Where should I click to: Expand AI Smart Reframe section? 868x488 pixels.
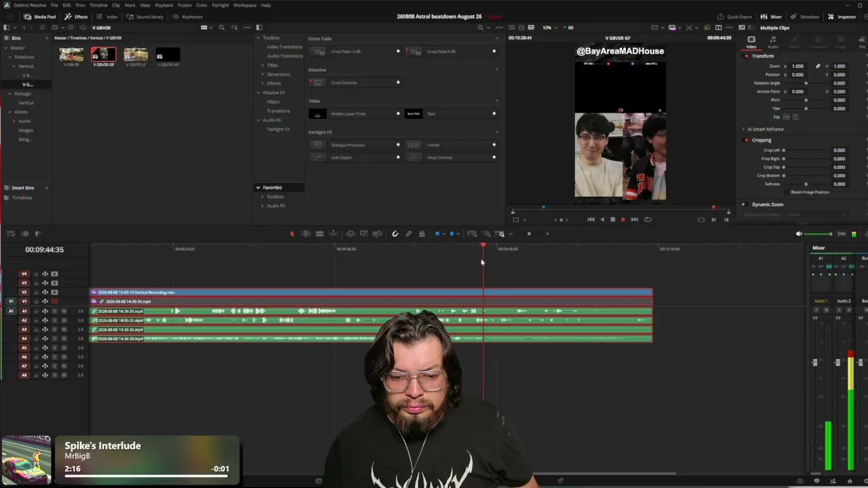743,129
